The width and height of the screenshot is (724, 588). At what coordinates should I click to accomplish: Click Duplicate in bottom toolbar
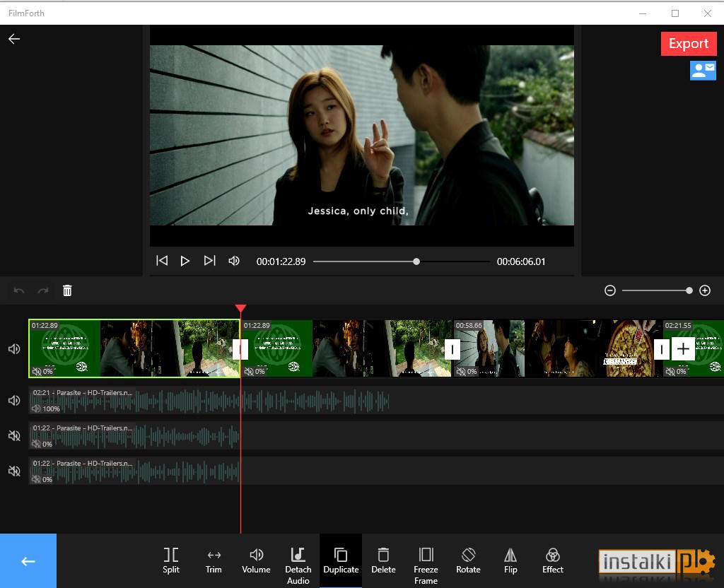(x=341, y=560)
